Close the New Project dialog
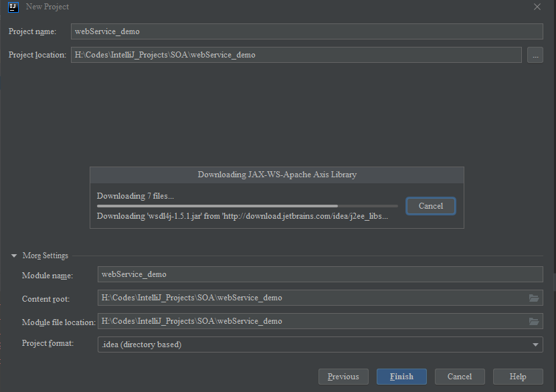 (537, 7)
